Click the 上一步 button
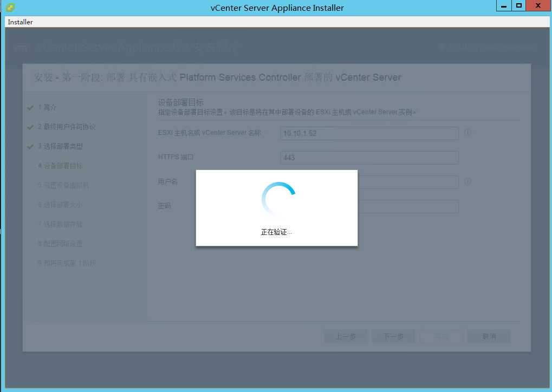 (x=346, y=336)
